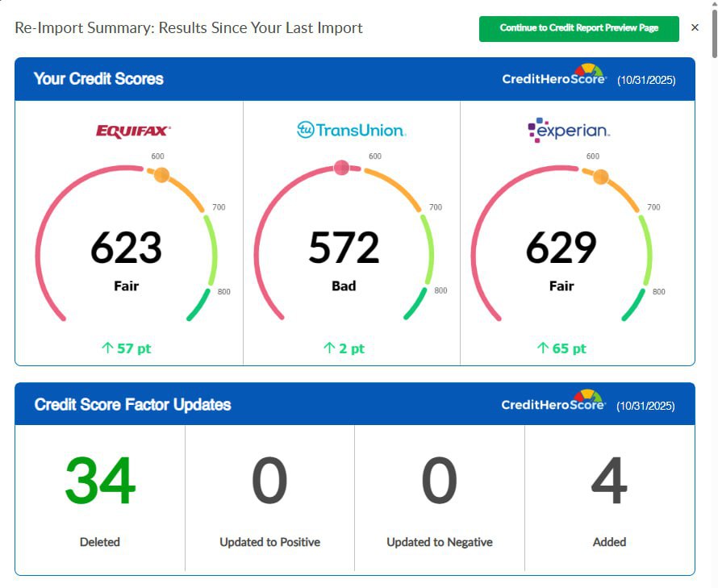Click the 57 pt increase indicator
Image resolution: width=718 pixels, height=588 pixels.
[127, 348]
